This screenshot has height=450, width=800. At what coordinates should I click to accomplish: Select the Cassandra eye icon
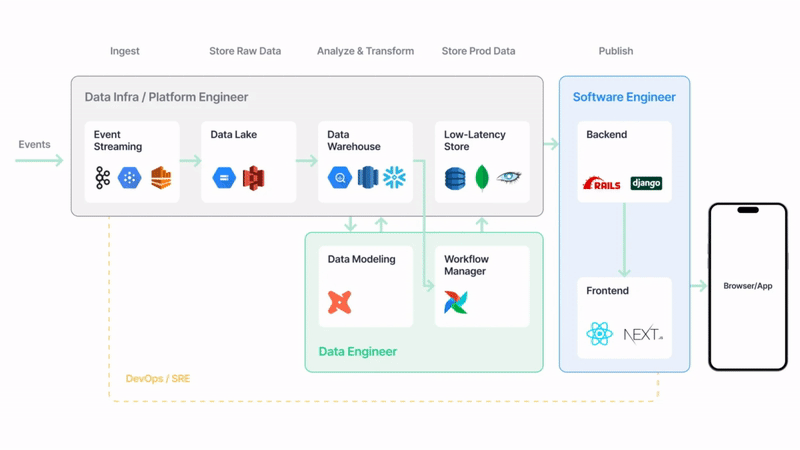(x=509, y=178)
